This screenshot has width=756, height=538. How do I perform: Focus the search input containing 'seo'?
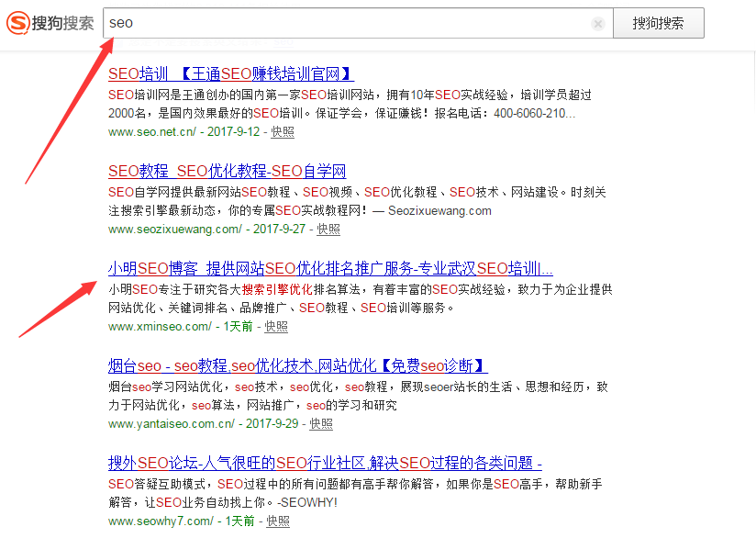(349, 23)
